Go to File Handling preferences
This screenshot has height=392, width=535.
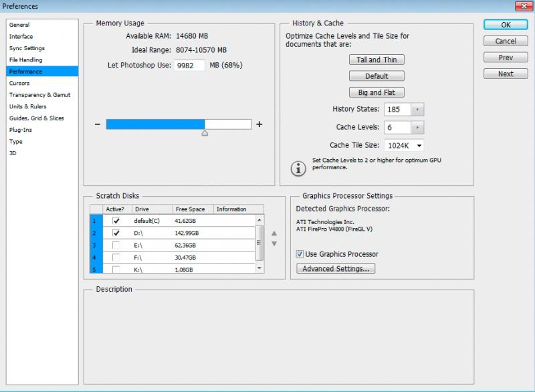click(42, 60)
